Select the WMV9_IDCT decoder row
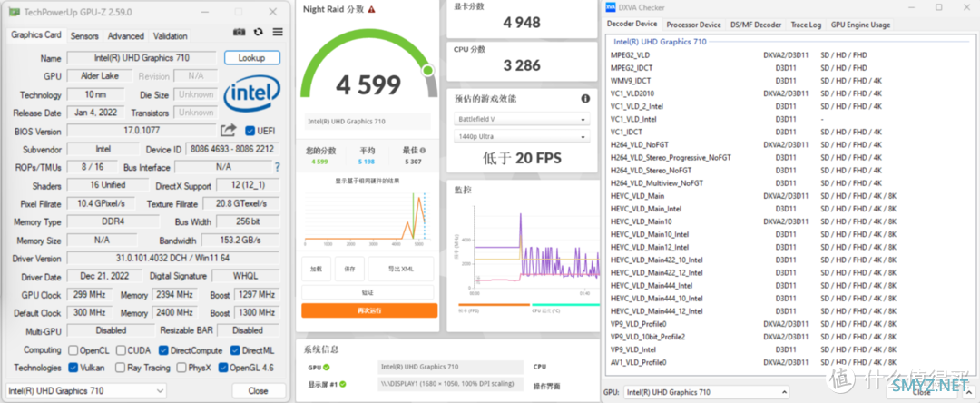This screenshot has width=980, height=403. point(789,81)
